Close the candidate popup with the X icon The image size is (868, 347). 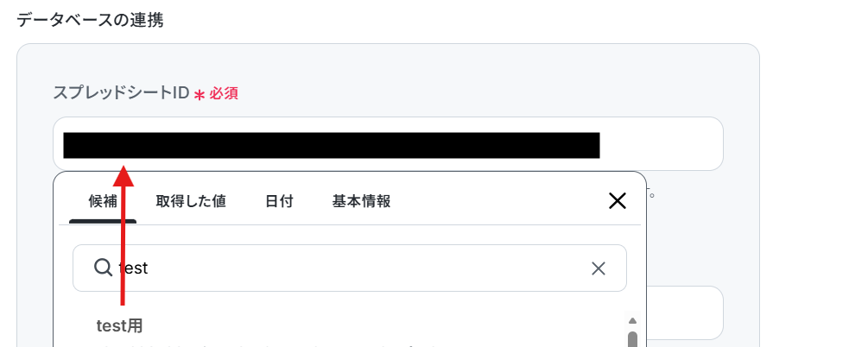618,201
